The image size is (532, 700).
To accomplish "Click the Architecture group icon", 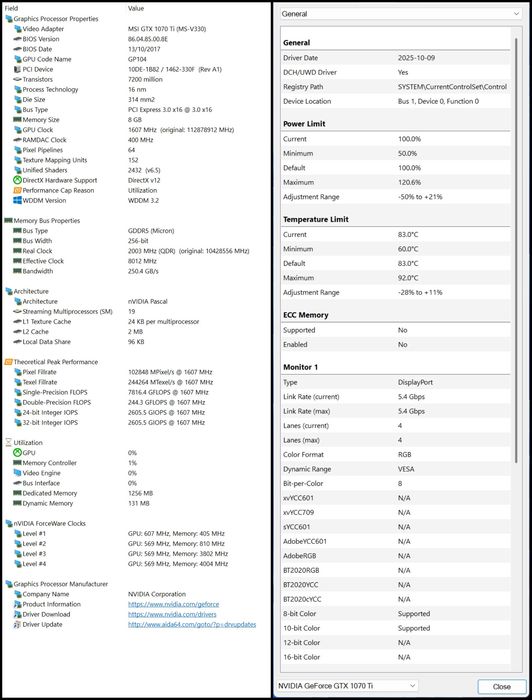I will (8, 291).
